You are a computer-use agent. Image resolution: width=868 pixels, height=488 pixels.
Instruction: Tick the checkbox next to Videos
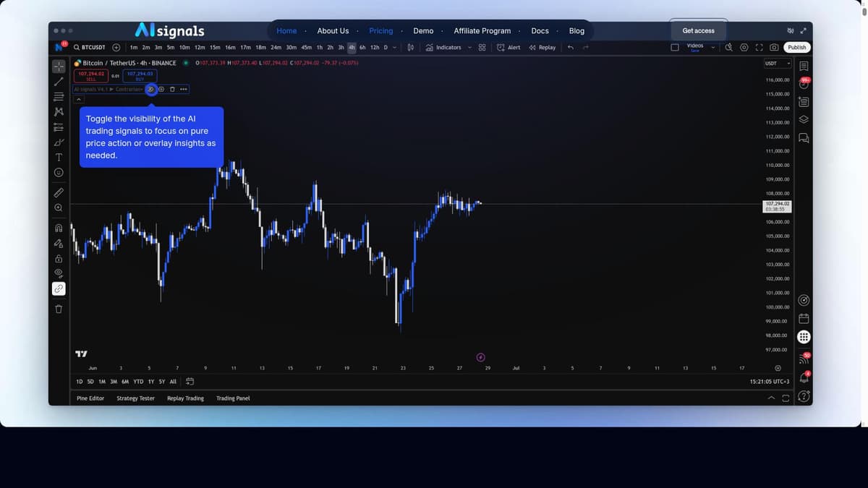pos(675,46)
